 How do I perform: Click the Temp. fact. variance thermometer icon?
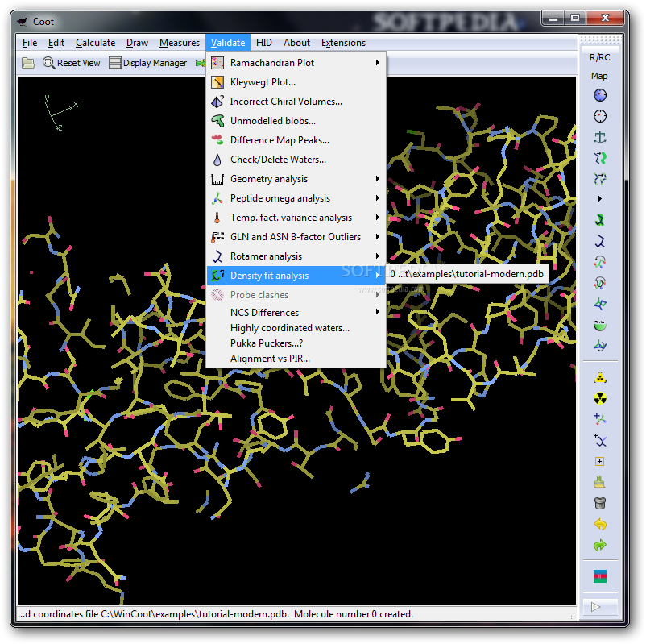coord(217,218)
